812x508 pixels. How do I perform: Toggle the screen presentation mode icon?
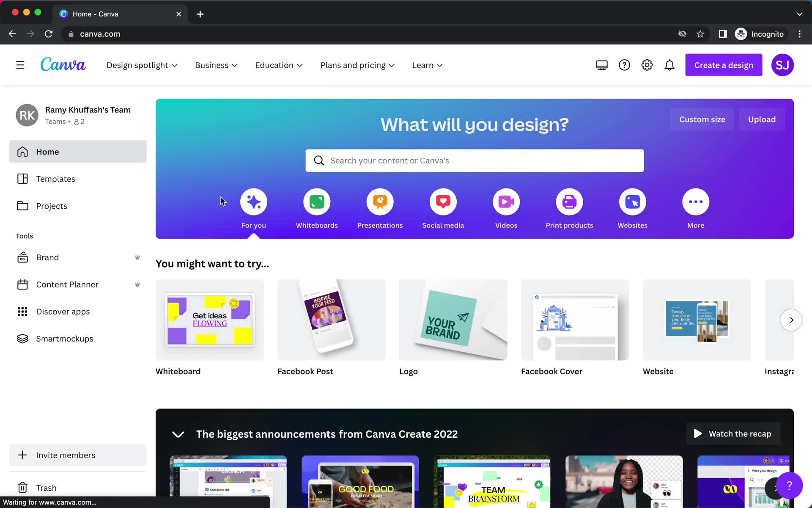(601, 65)
